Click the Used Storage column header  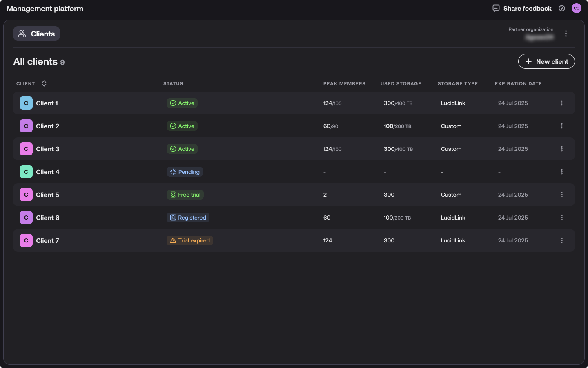(401, 83)
